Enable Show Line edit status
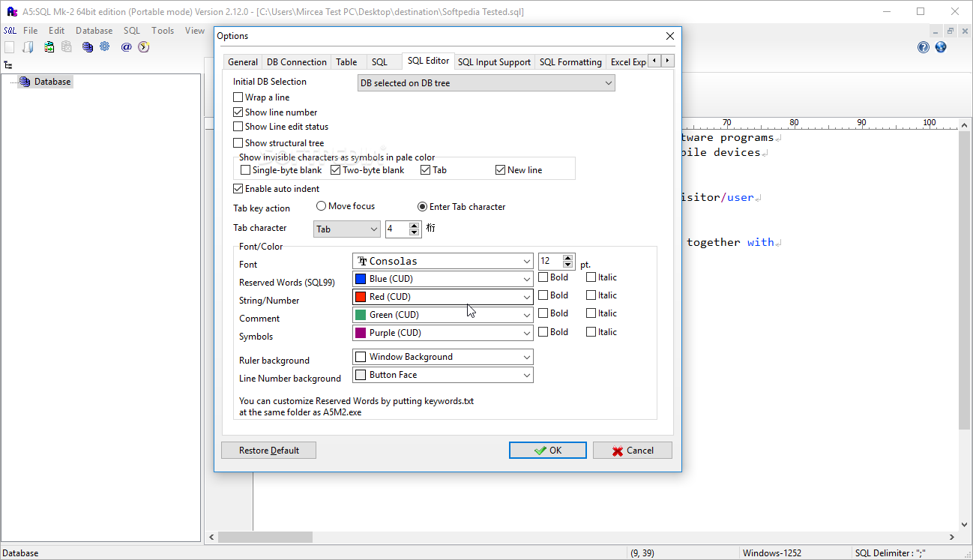The image size is (973, 560). tap(238, 127)
